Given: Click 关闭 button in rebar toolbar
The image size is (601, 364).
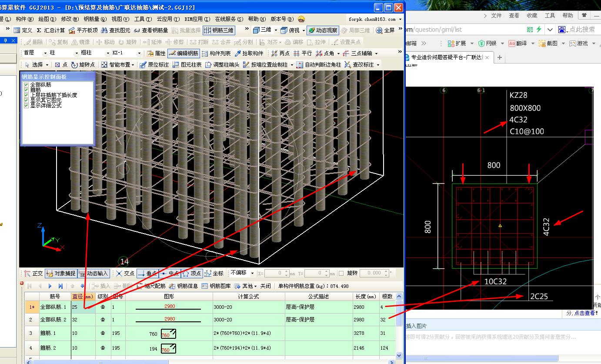Looking at the screenshot, I should 266,286.
